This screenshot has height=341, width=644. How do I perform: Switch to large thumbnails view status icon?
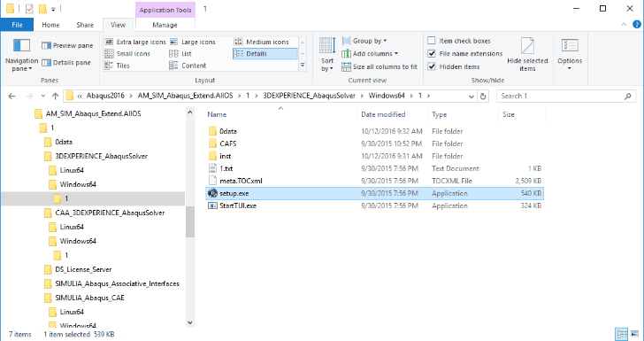633,334
